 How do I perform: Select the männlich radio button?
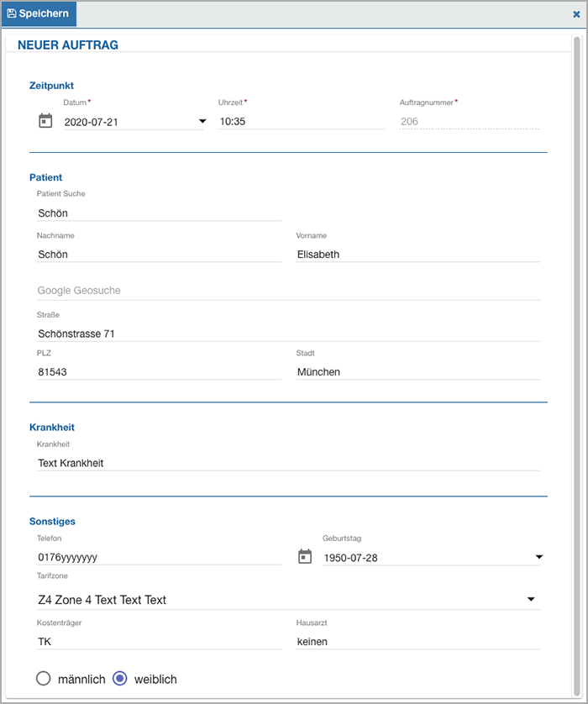[x=43, y=678]
